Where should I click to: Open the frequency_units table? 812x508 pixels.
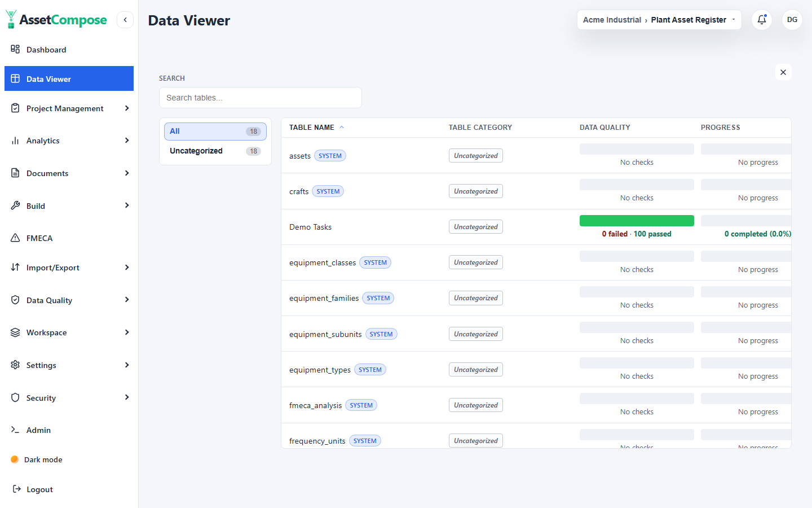click(317, 441)
